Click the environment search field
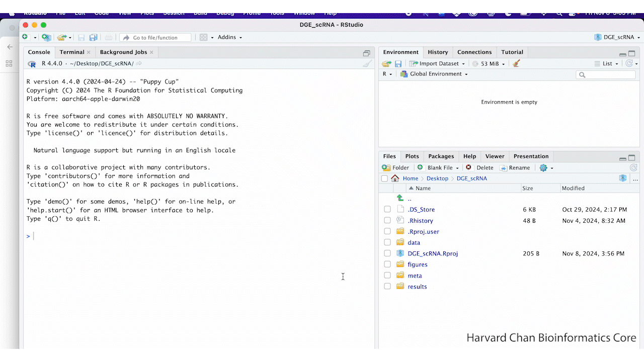Viewport: 644px width, 362px height. coord(606,74)
